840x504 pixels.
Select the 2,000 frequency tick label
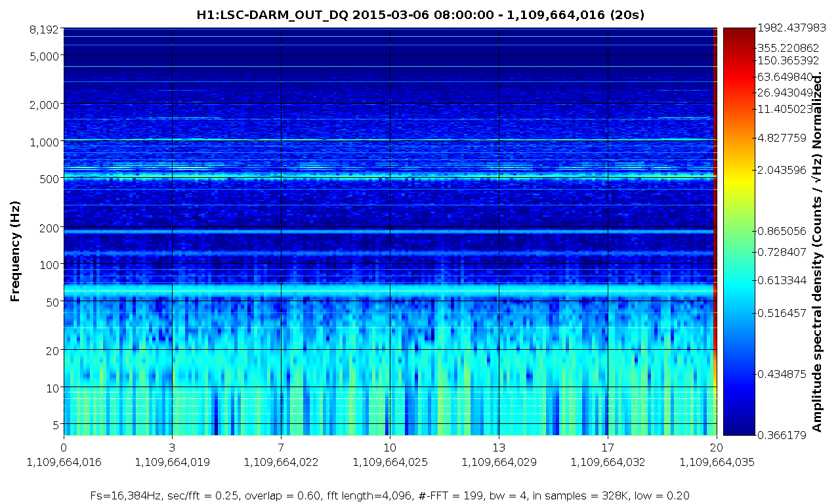45,104
